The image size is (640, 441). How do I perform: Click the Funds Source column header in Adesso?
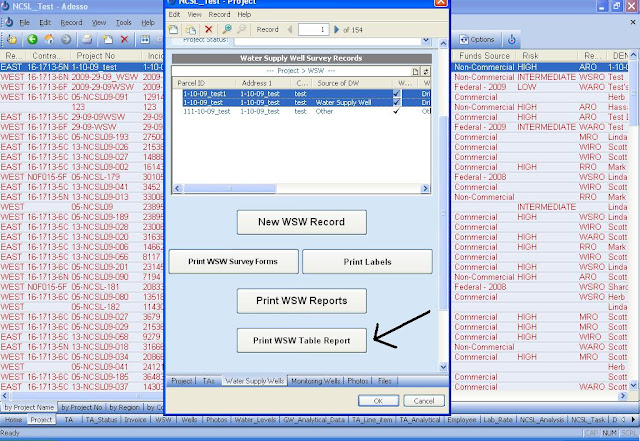[x=483, y=56]
